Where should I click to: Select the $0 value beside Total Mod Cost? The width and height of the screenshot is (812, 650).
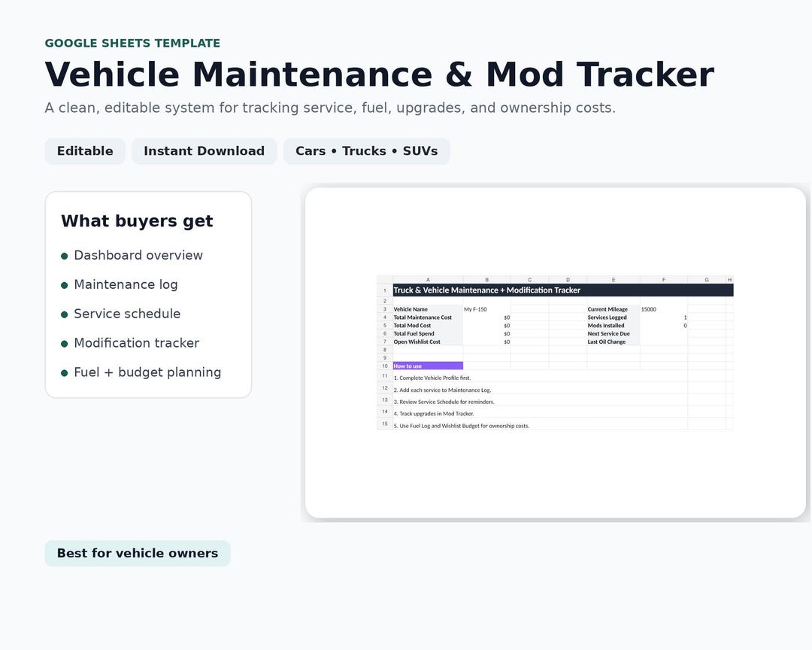pyautogui.click(x=486, y=326)
